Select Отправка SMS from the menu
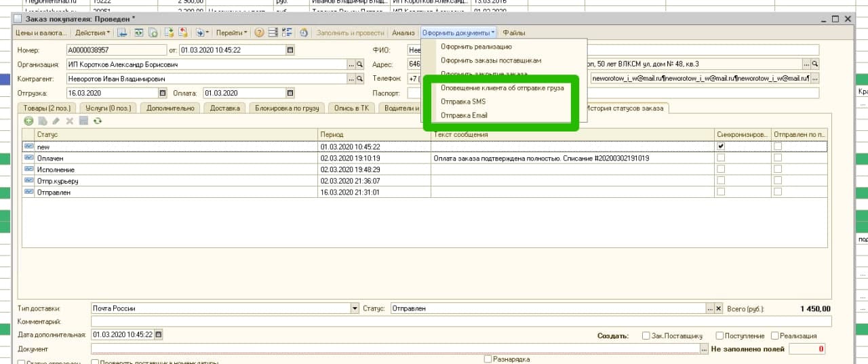 point(462,102)
